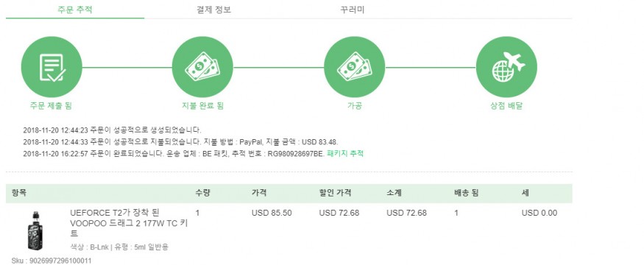This screenshot has width=644, height=265.
Task: Click the 할인 가격 column header
Action: [335, 193]
